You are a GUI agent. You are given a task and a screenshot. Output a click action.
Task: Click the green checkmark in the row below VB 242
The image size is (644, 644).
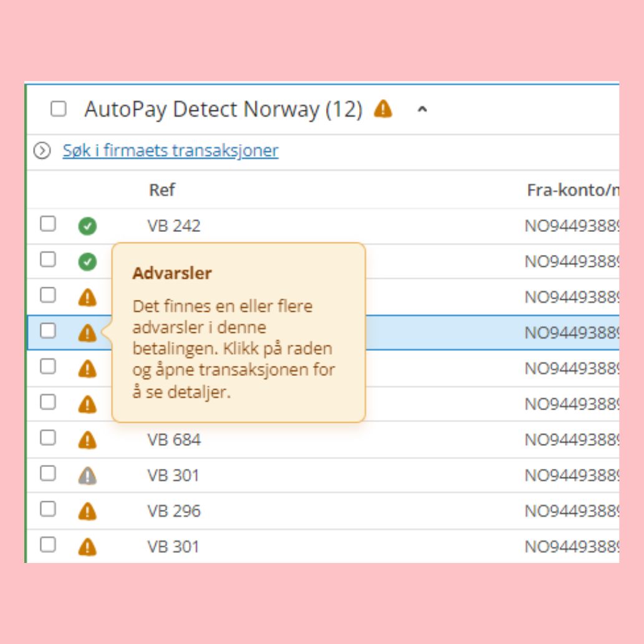(87, 262)
